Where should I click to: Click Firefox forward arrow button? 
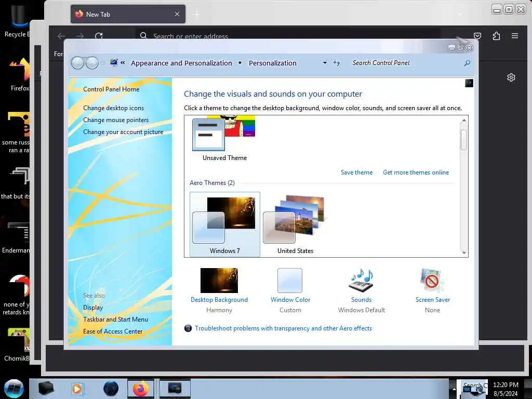[x=79, y=36]
